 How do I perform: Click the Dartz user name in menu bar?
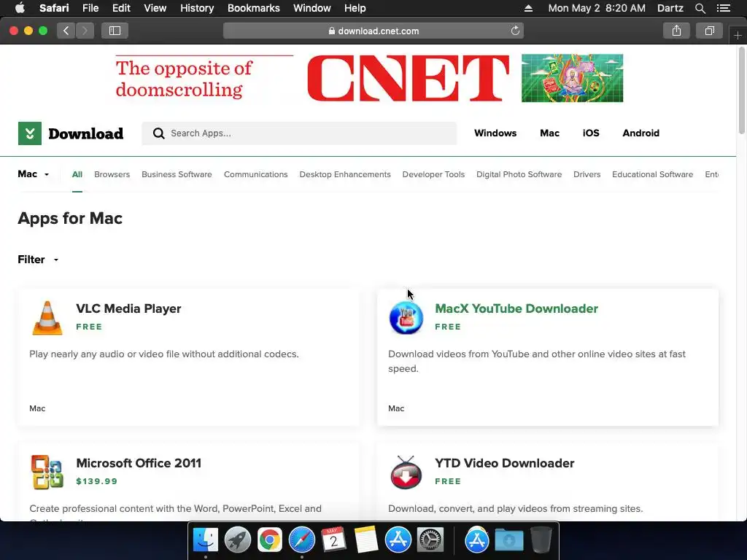(670, 8)
